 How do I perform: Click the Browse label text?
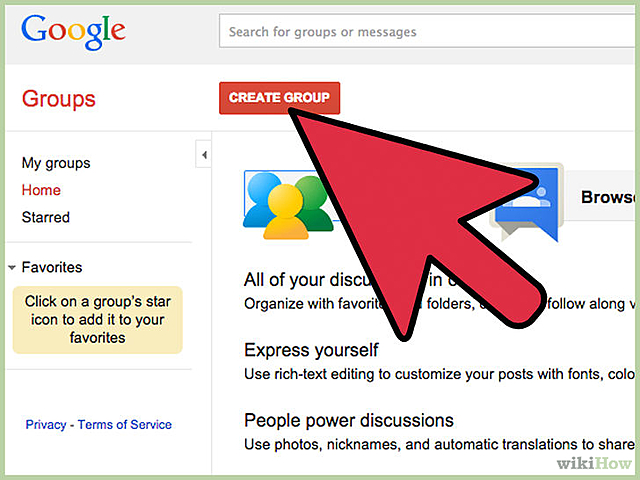pyautogui.click(x=608, y=197)
